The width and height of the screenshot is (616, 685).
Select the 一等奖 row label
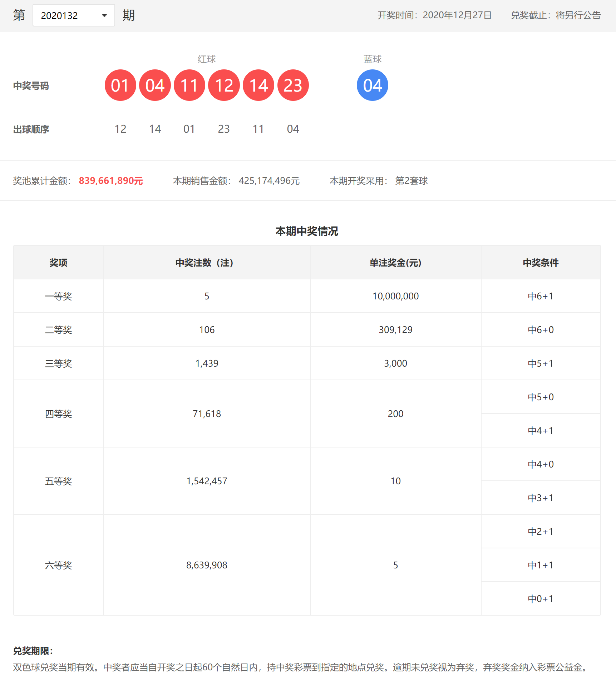(58, 296)
